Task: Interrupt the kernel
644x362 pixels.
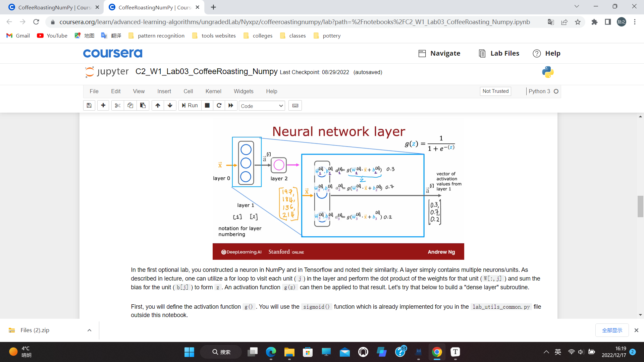Action: pyautogui.click(x=207, y=105)
